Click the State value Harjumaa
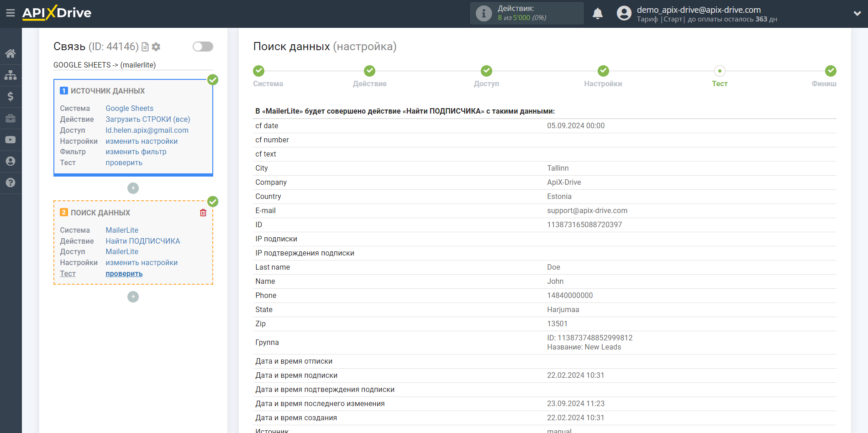The image size is (868, 433). coord(563,309)
